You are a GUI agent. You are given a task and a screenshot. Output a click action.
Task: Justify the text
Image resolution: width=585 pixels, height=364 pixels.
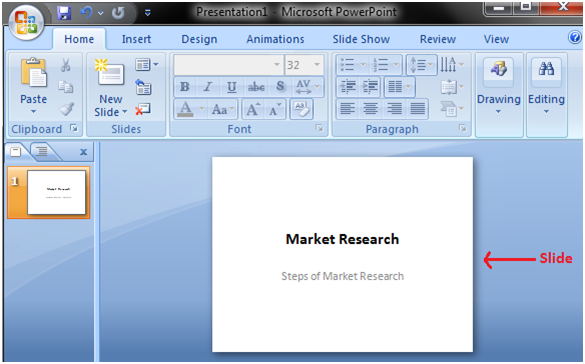[x=417, y=109]
